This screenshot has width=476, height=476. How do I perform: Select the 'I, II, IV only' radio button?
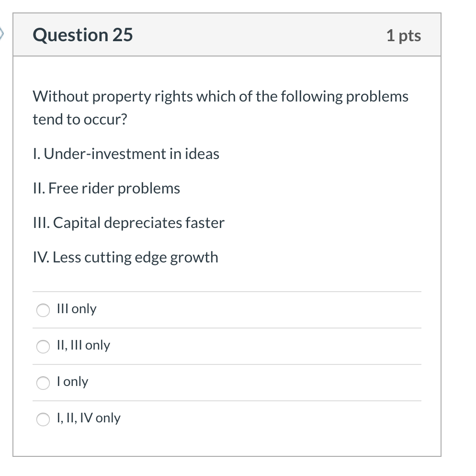pyautogui.click(x=43, y=419)
